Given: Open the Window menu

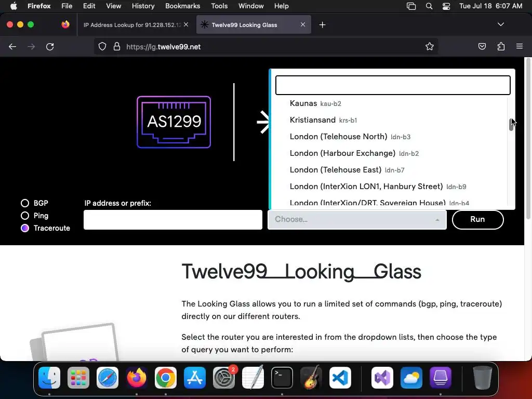Looking at the screenshot, I should [x=251, y=6].
